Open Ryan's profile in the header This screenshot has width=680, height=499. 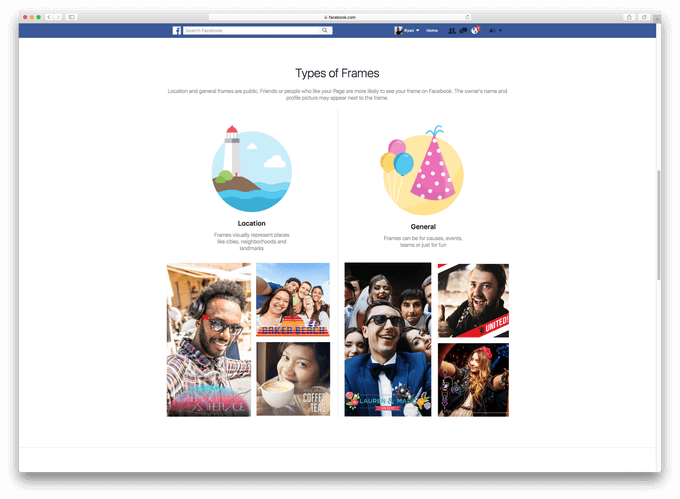coord(404,30)
